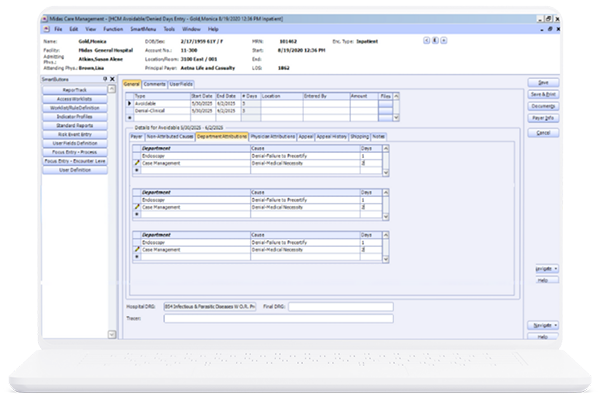
Task: Open the File menu
Action: tap(58, 29)
